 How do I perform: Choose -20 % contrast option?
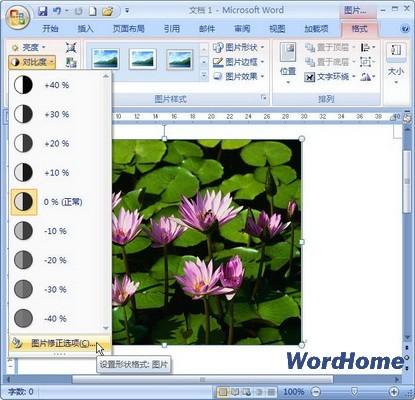tap(57, 260)
